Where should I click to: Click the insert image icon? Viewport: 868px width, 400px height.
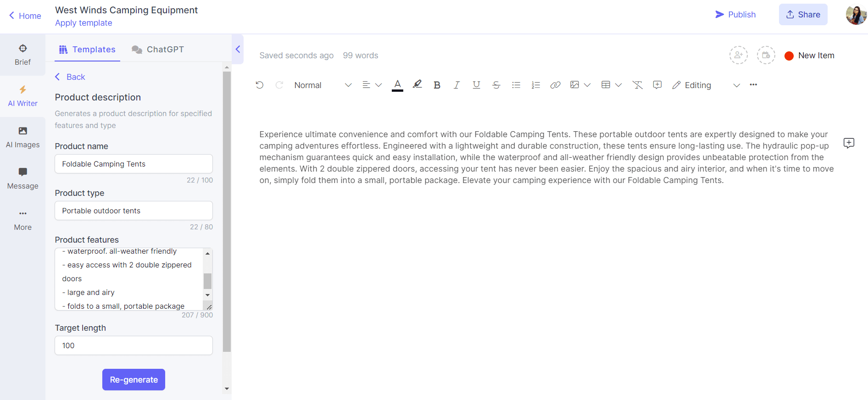(574, 85)
